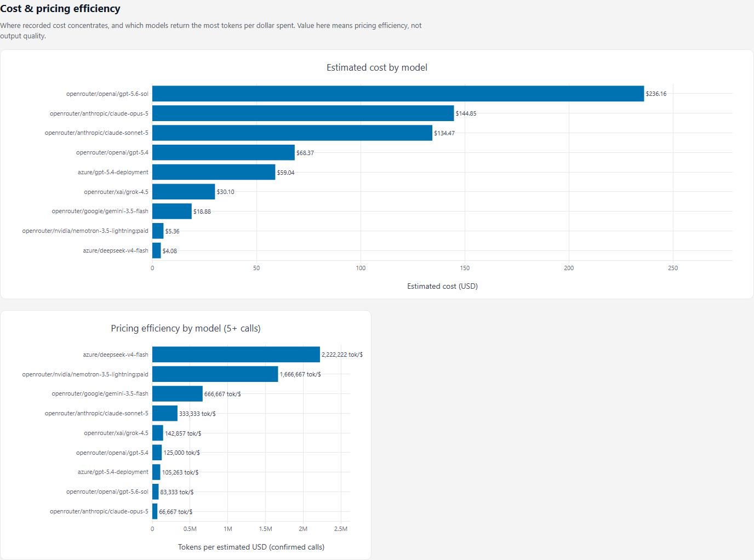Select the openrouter/openai/gpt-5.4 bar in cost chart

click(x=224, y=153)
